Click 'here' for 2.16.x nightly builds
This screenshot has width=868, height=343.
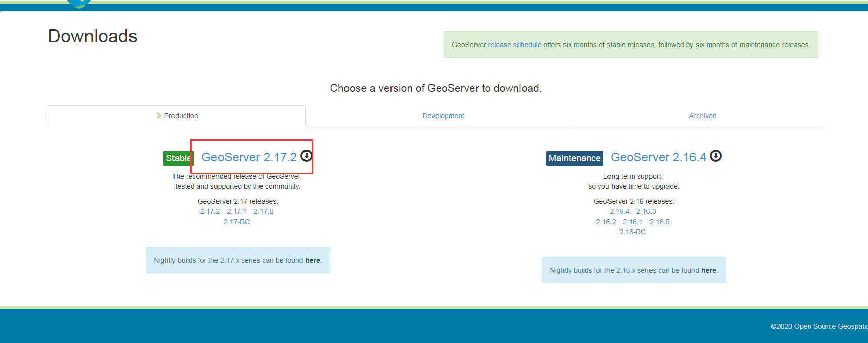click(x=709, y=270)
